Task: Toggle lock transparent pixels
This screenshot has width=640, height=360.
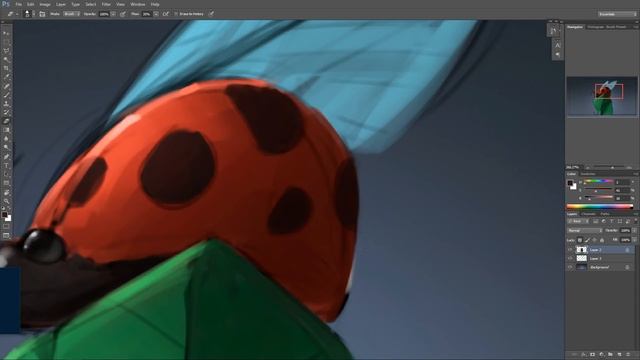Action: (580, 240)
